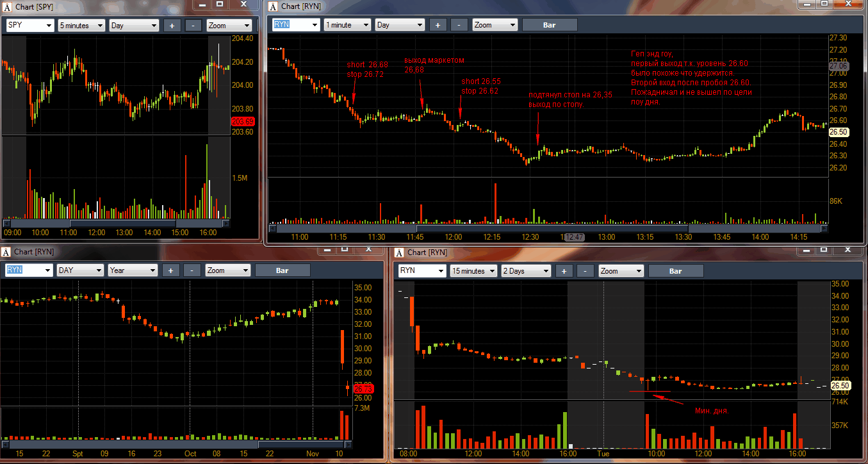Maximize the Chart [SPY] window
This screenshot has height=464, width=868.
point(220,3)
